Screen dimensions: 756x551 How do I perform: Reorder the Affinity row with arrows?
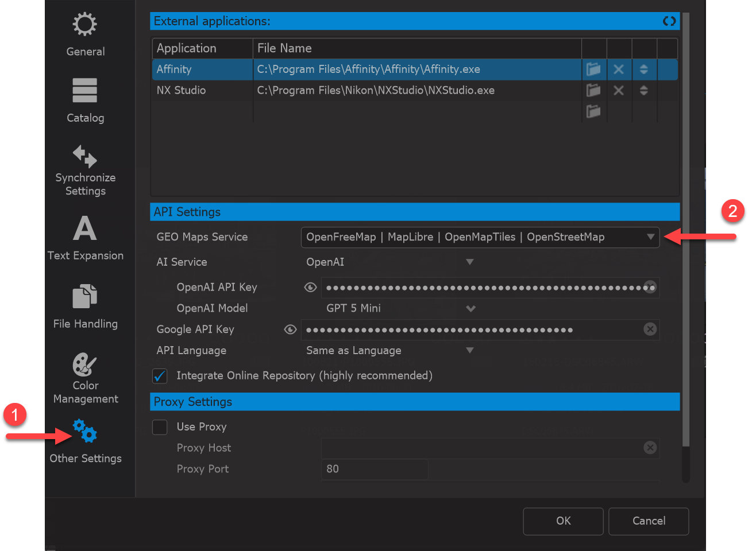coord(644,69)
